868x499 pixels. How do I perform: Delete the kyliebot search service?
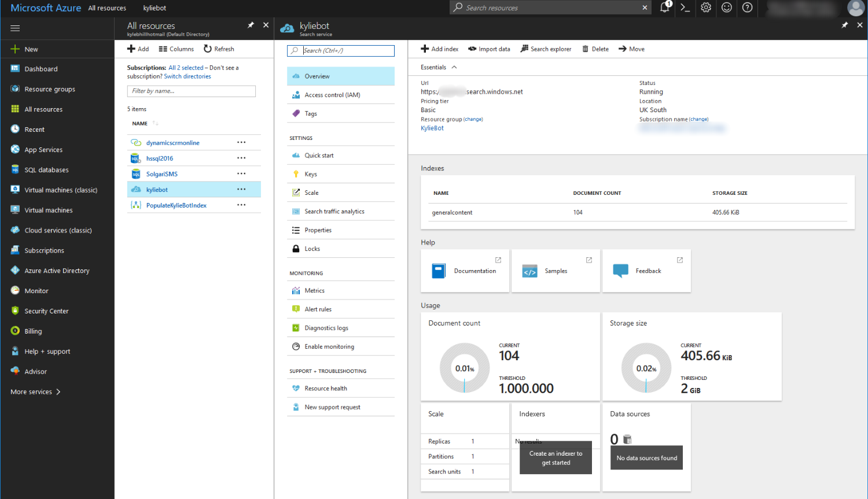click(x=595, y=49)
